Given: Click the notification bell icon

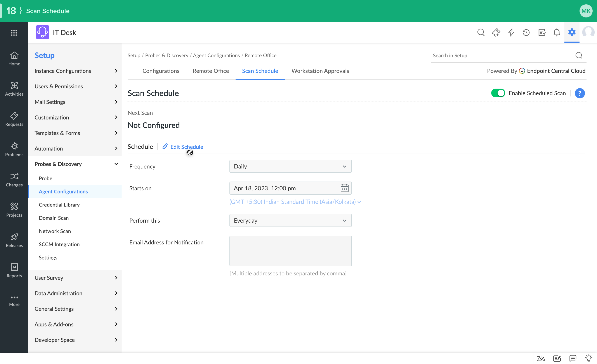Looking at the screenshot, I should point(557,33).
